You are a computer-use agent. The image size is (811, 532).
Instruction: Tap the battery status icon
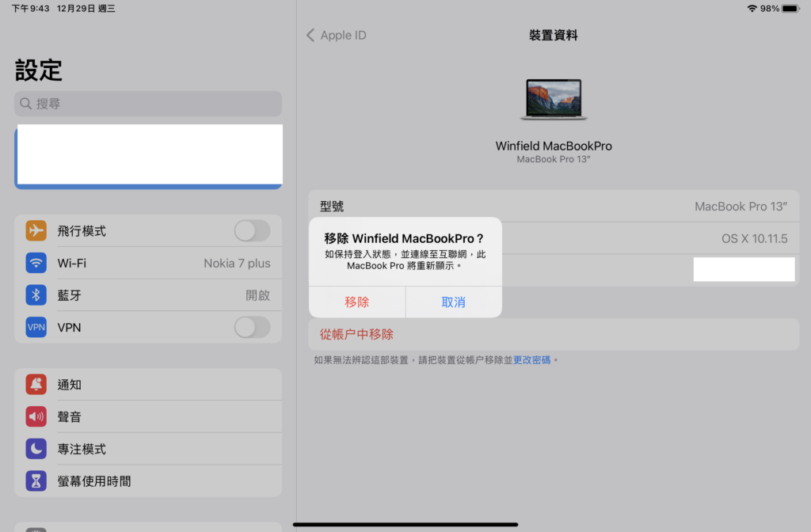click(x=791, y=8)
